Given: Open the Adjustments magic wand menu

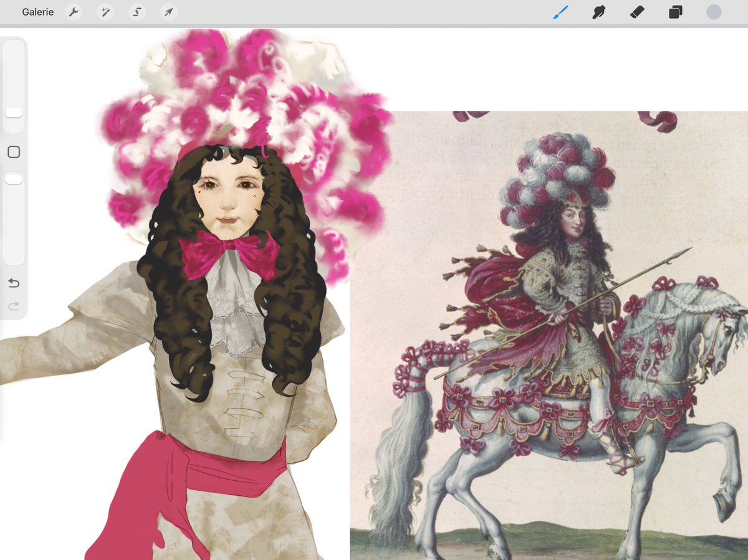Looking at the screenshot, I should 105,12.
